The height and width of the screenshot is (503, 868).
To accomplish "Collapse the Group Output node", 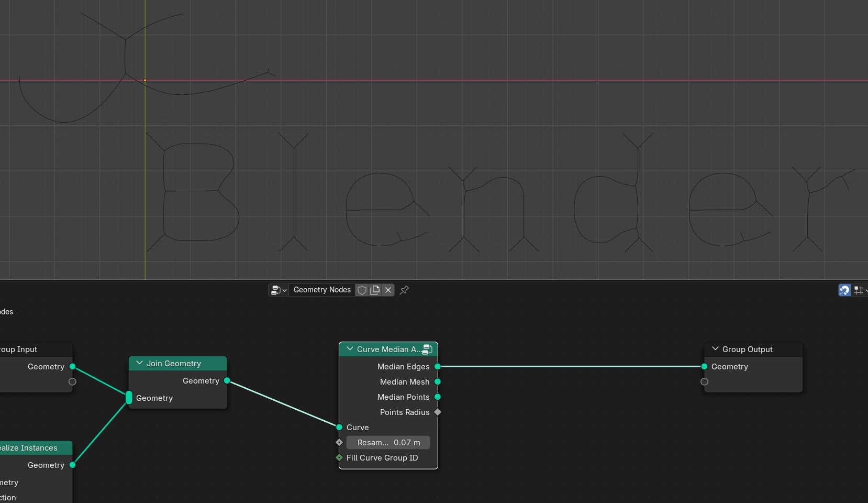I will pyautogui.click(x=715, y=348).
